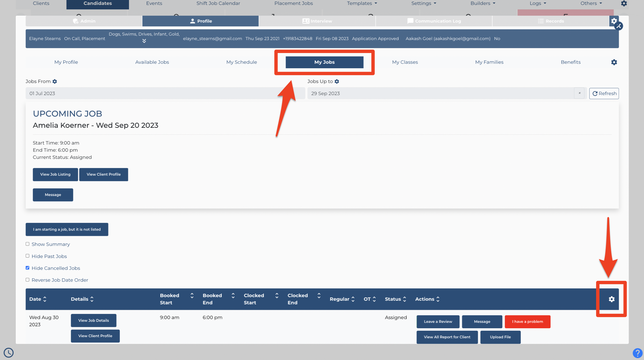Switch to the My Schedule tab
The height and width of the screenshot is (360, 644).
point(241,62)
